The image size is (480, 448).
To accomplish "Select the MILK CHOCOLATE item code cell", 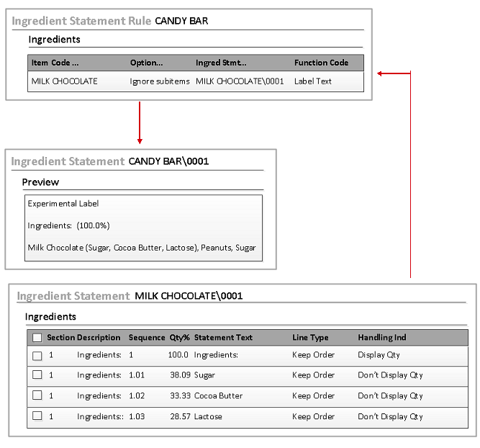I will pos(64,81).
